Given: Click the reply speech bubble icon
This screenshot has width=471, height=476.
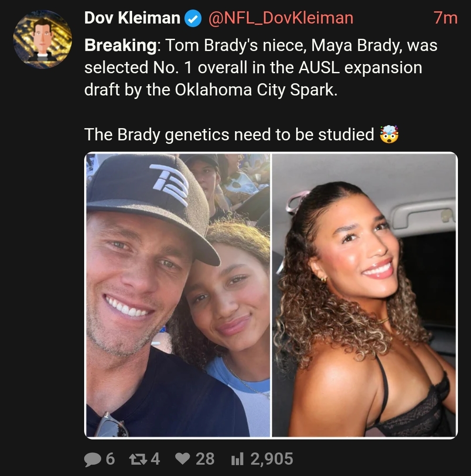Looking at the screenshot, I should pyautogui.click(x=92, y=459).
